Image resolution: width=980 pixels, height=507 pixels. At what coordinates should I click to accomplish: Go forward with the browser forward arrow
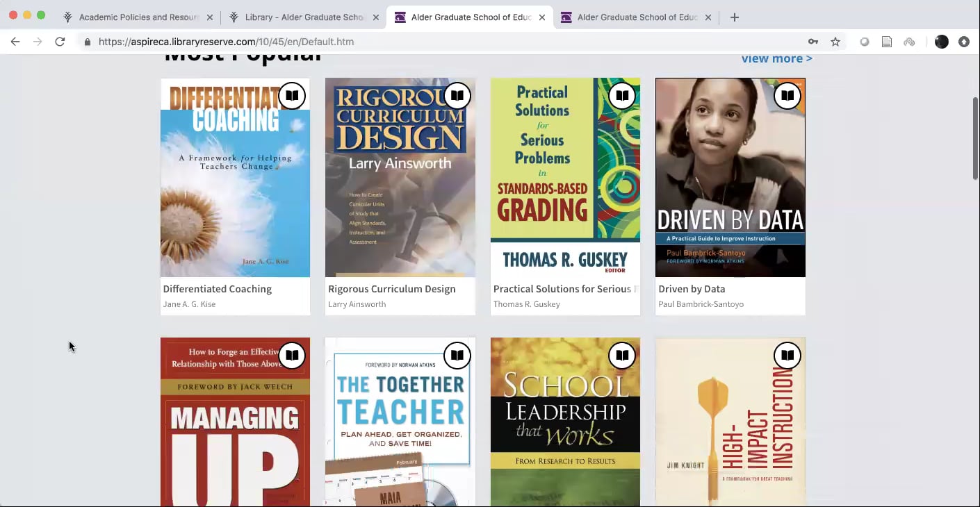[x=38, y=42]
